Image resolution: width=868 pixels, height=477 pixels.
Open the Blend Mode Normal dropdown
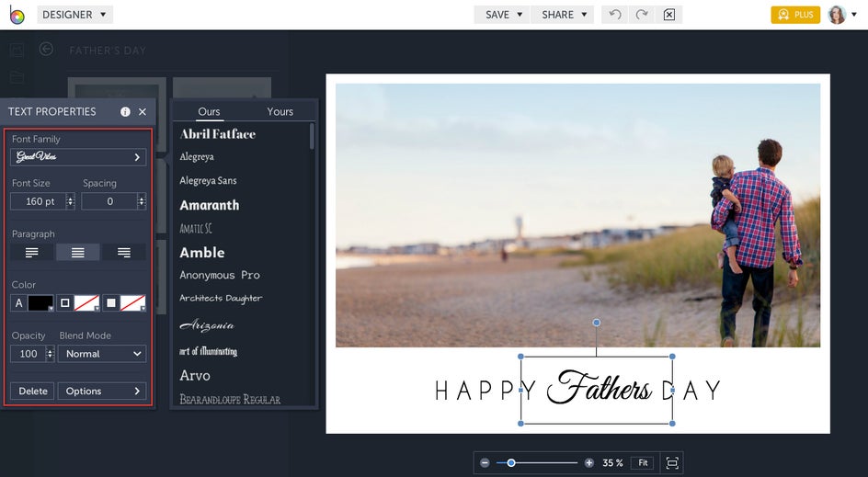(102, 354)
